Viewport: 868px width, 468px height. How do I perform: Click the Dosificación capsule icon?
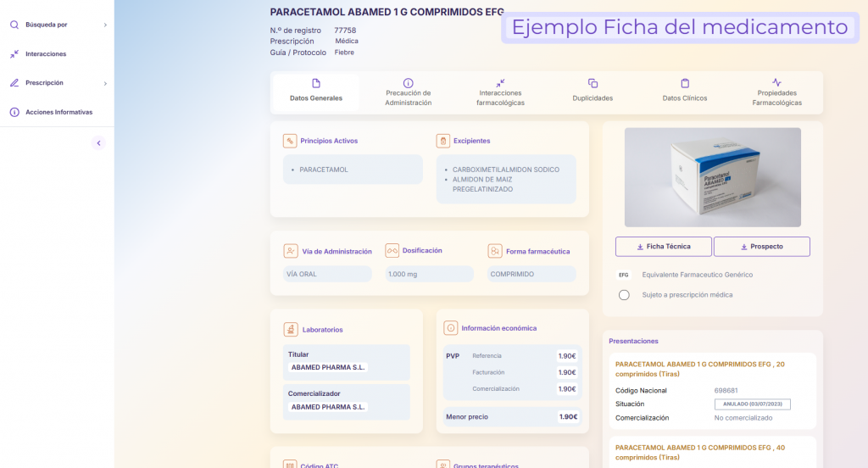(x=392, y=250)
